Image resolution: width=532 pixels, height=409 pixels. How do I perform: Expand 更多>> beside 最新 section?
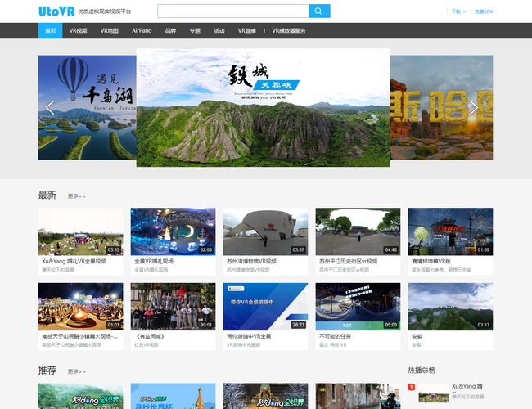click(76, 196)
